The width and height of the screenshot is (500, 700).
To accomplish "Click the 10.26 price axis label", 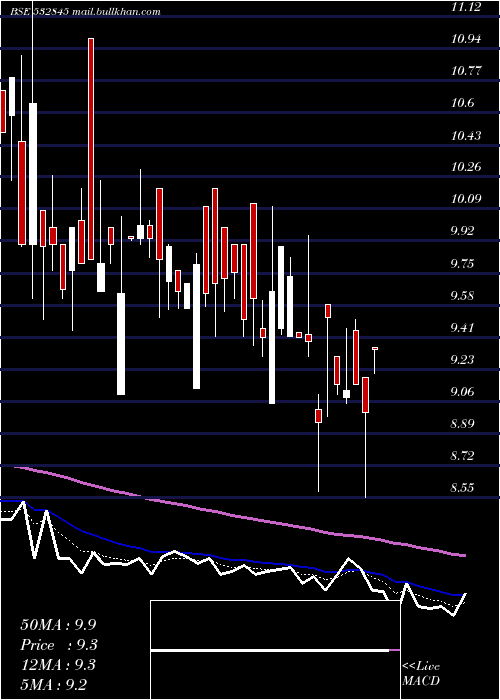I will click(466, 167).
